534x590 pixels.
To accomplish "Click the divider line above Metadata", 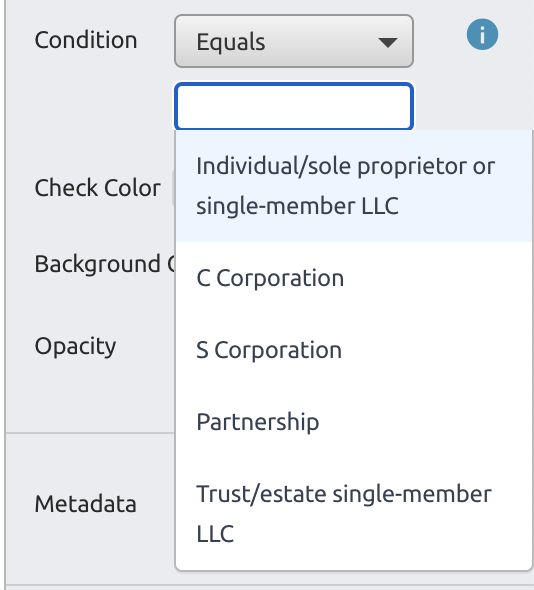I will (x=90, y=433).
